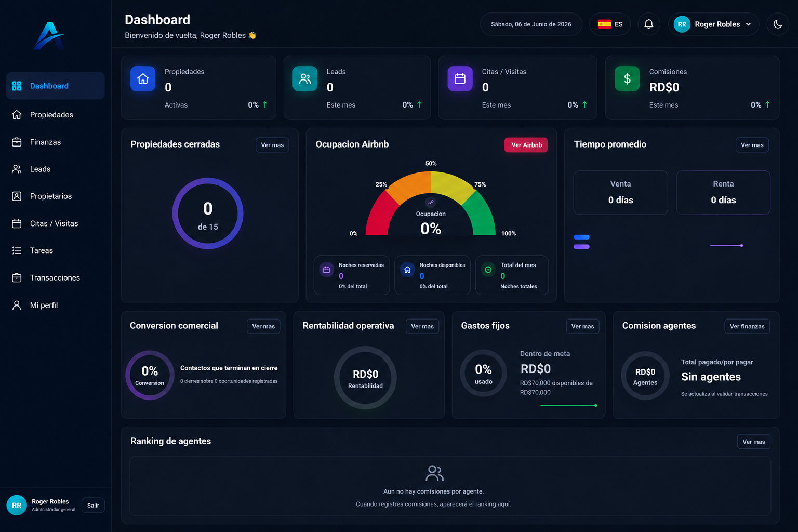Open Transacciones in the sidebar
Screen dimensions: 798x532
(56, 278)
